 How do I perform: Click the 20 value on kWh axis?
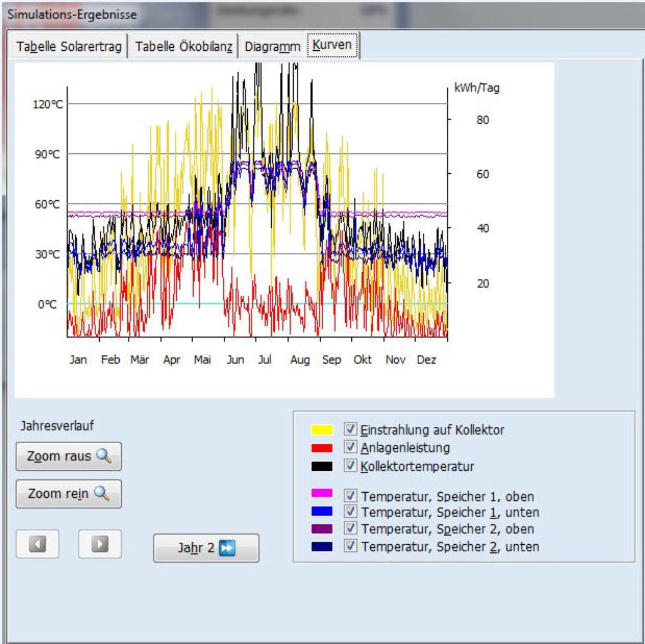(x=482, y=284)
